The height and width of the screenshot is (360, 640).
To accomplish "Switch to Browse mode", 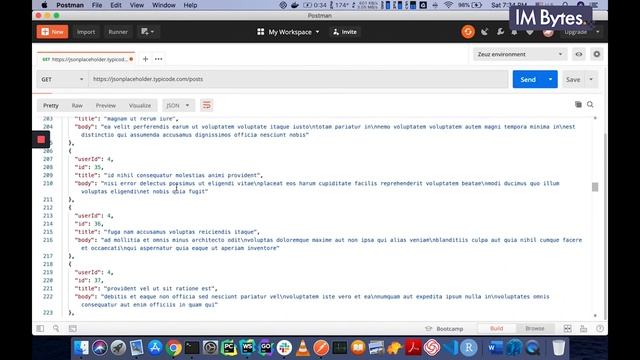I will click(x=535, y=329).
